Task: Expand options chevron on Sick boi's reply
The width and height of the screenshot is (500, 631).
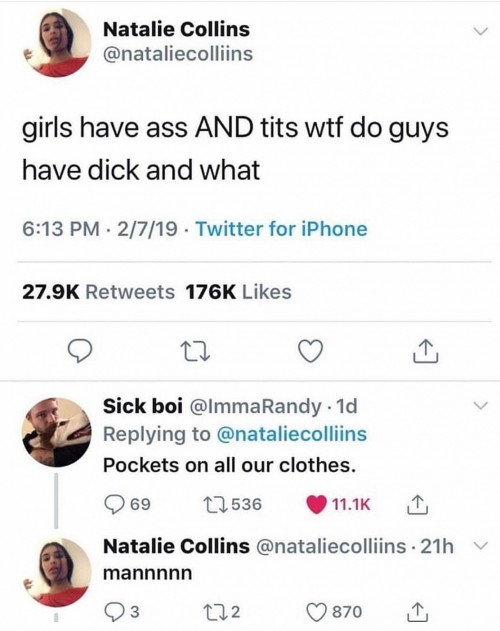Action: click(480, 405)
